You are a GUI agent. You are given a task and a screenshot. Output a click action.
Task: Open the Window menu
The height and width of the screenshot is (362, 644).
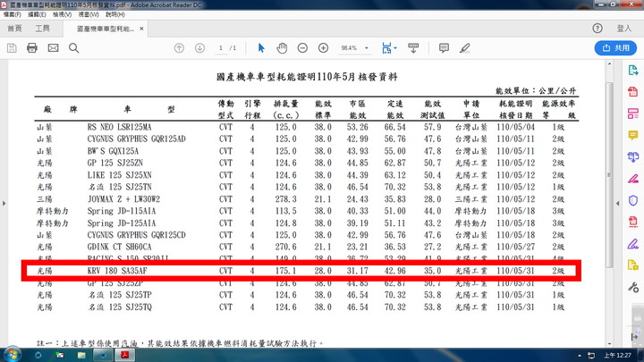pos(89,14)
